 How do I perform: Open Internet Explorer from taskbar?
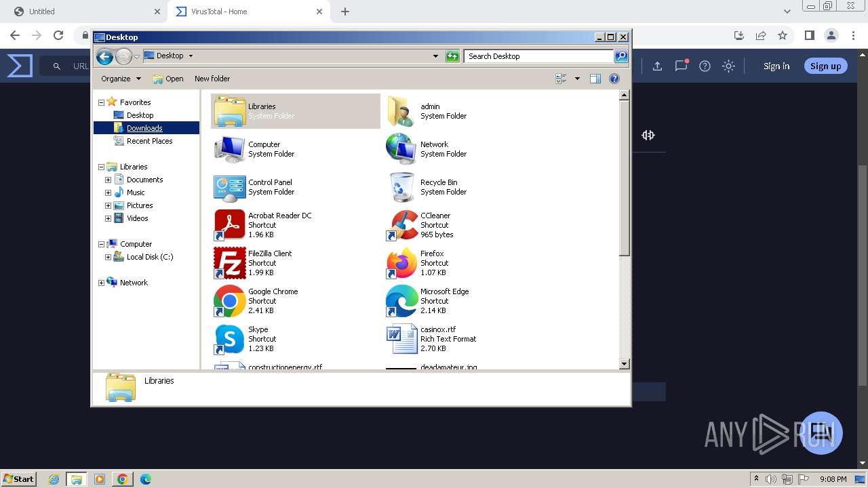tap(54, 479)
